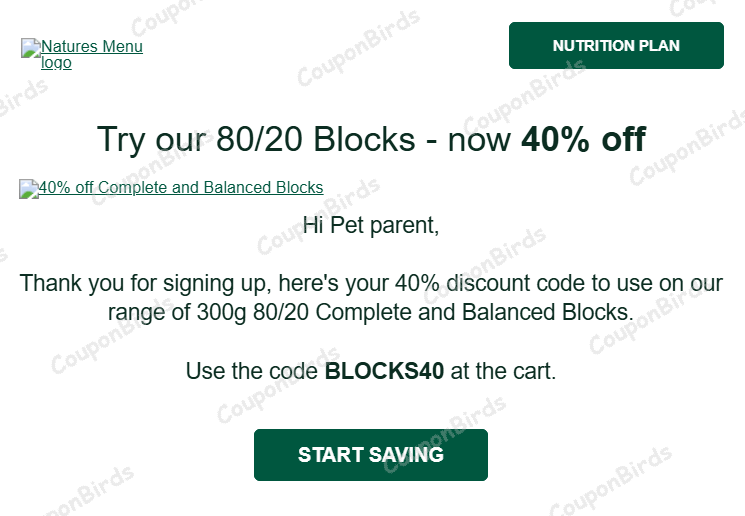The height and width of the screenshot is (516, 745).
Task: Click the "Use the code" text
Action: point(252,371)
